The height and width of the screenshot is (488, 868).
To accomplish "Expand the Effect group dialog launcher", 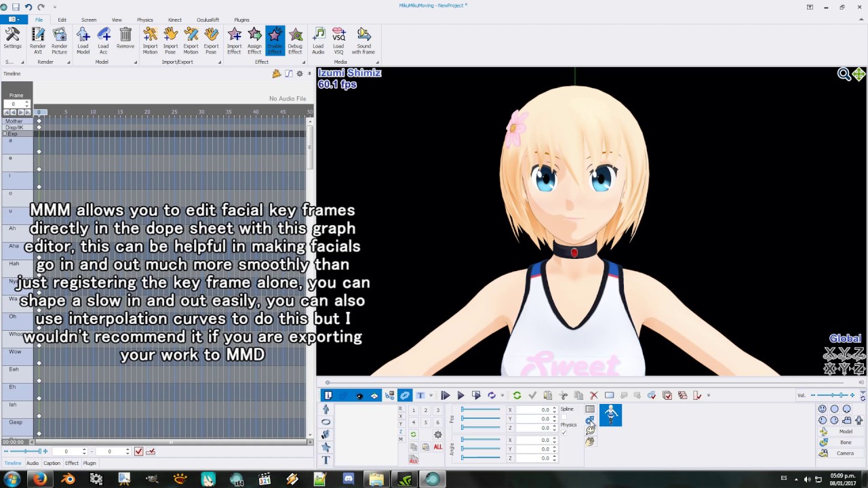I will pyautogui.click(x=304, y=62).
